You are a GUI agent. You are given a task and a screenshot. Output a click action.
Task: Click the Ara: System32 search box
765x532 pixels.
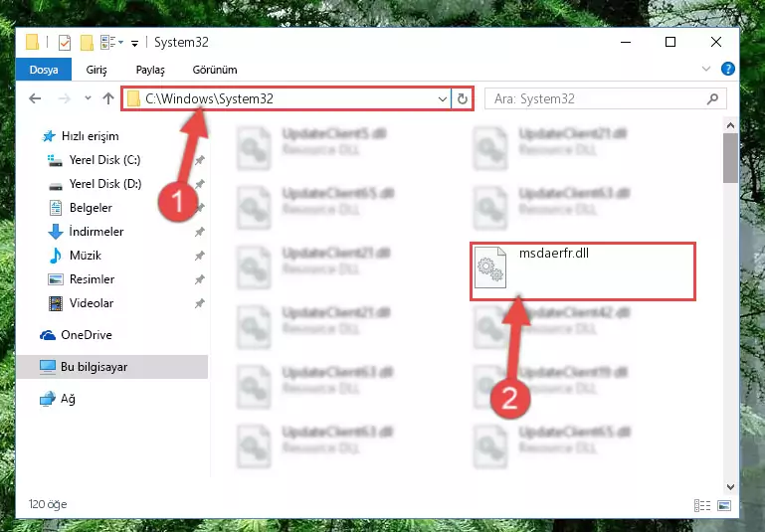tap(606, 99)
